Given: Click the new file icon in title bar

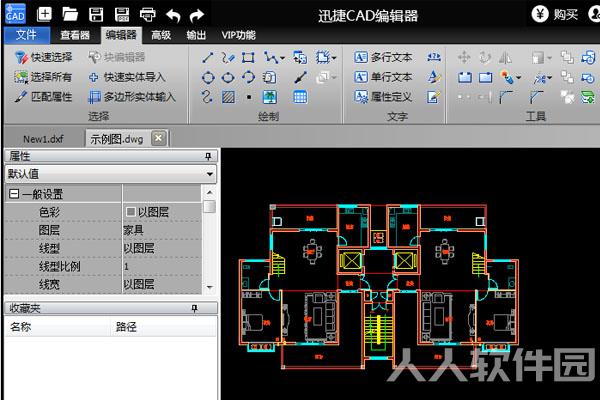Looking at the screenshot, I should point(44,15).
